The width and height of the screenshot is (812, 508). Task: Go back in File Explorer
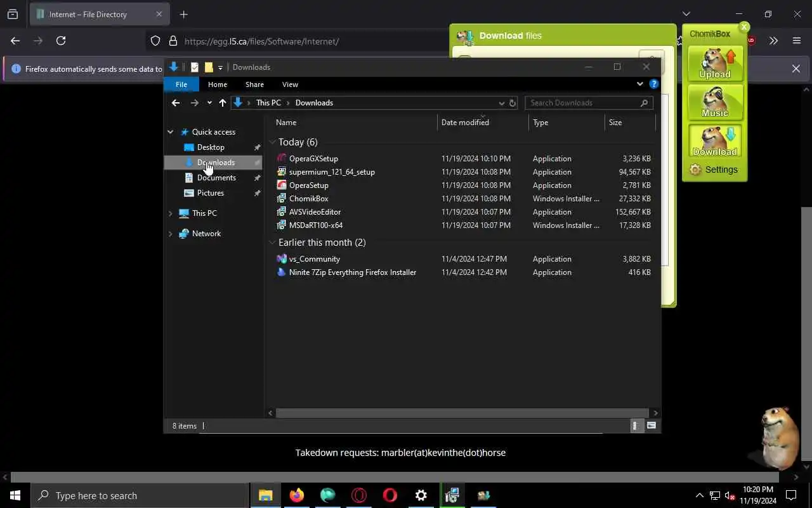click(x=176, y=103)
